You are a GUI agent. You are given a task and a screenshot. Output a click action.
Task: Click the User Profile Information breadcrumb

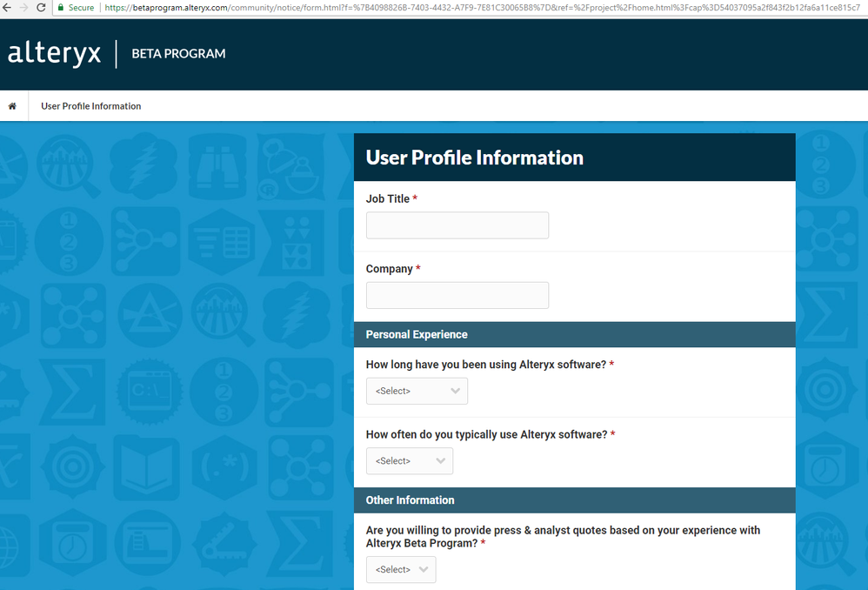(90, 106)
